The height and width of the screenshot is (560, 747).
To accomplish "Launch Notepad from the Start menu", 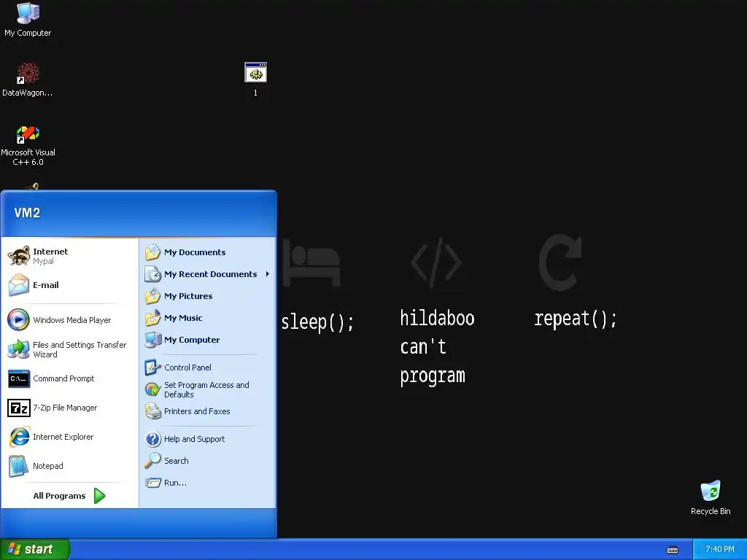I will (69, 466).
